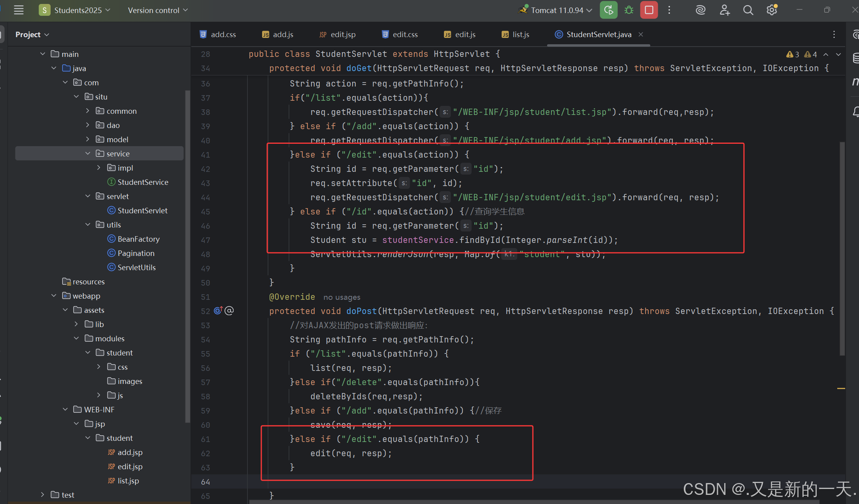Collapse the service package
The height and width of the screenshot is (504, 859).
coord(88,154)
